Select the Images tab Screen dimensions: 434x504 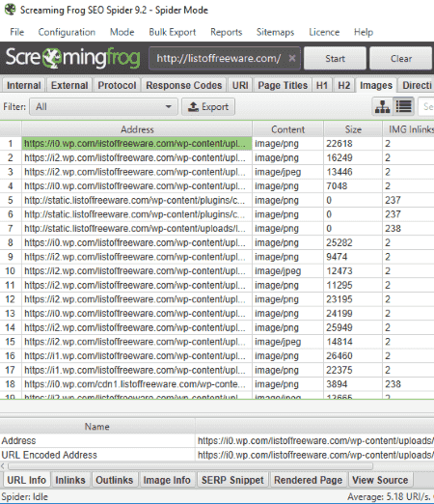coord(376,85)
